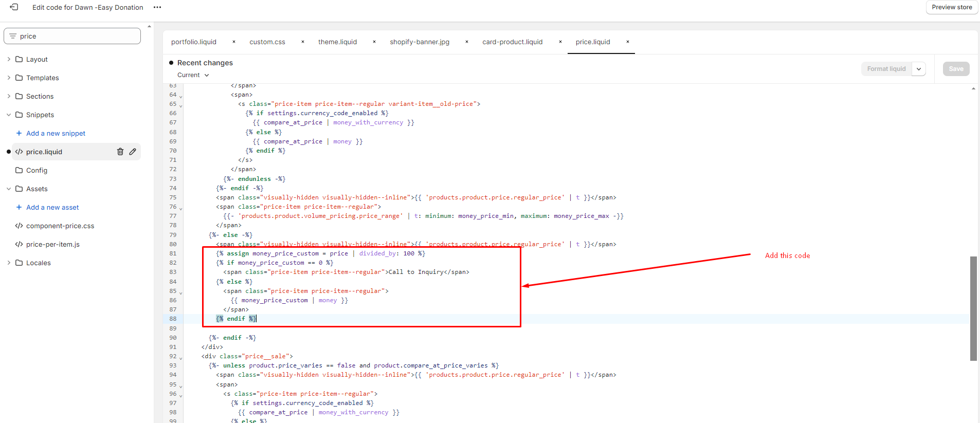980x423 pixels.
Task: Click code file icon beside price-per-item.js
Action: pos(19,244)
